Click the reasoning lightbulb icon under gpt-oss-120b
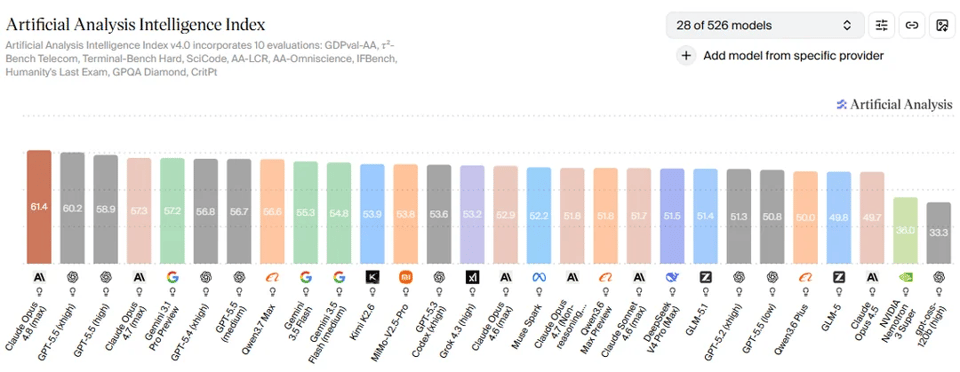 [x=939, y=292]
